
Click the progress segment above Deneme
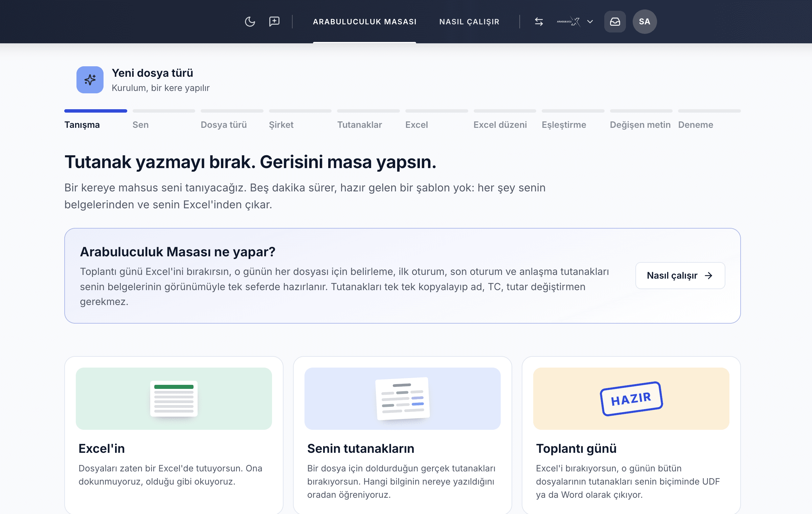[x=709, y=111]
